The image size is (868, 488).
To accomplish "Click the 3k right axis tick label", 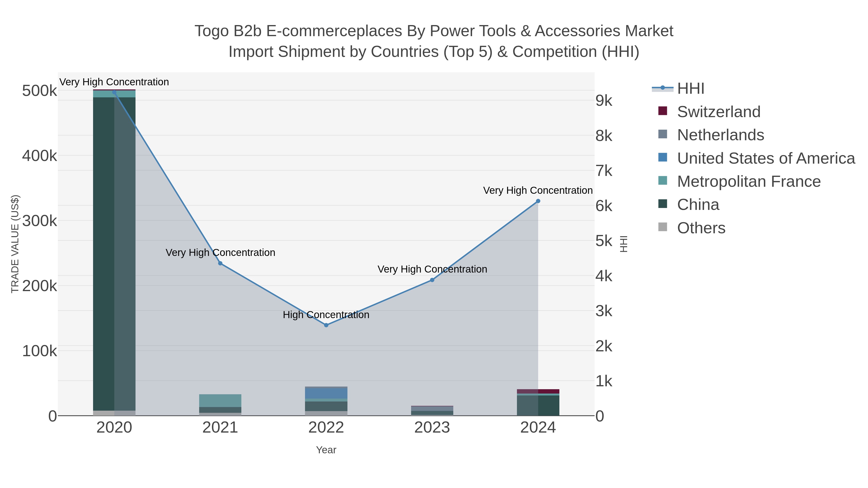I will [604, 311].
